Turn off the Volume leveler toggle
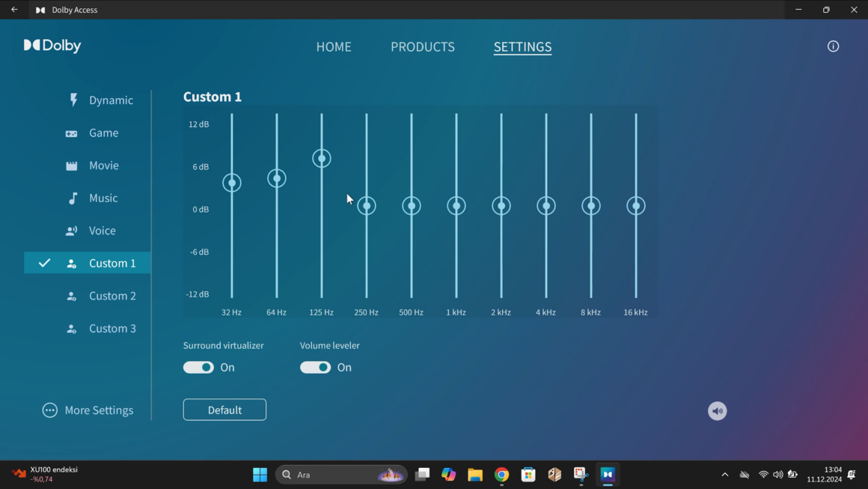Image resolution: width=868 pixels, height=489 pixels. point(315,368)
